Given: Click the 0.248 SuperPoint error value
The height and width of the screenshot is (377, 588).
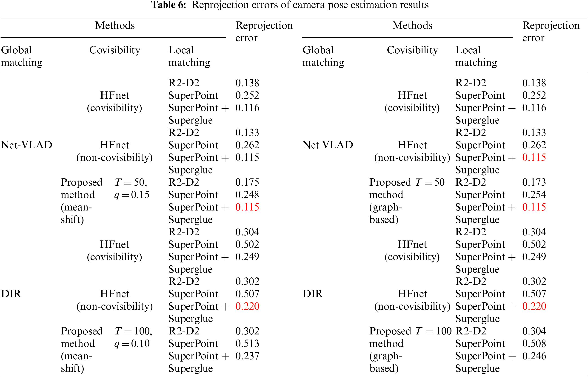Looking at the screenshot, I should (x=247, y=195).
